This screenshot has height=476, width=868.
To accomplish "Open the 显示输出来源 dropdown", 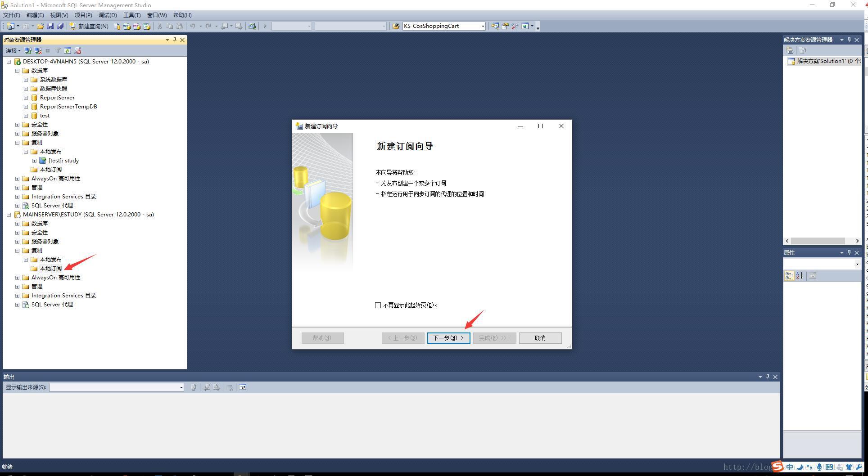I will tap(181, 387).
